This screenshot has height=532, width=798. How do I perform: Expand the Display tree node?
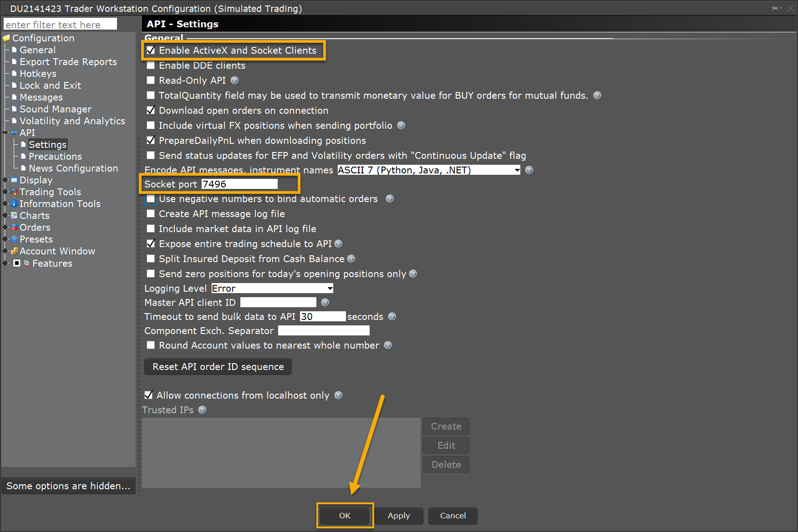tap(5, 180)
